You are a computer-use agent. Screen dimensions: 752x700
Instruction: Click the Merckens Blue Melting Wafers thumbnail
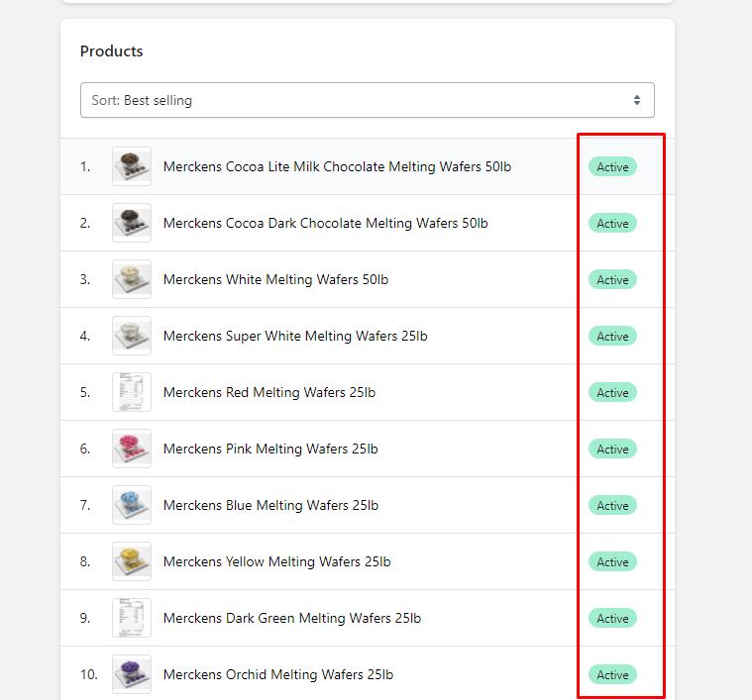[x=132, y=505]
